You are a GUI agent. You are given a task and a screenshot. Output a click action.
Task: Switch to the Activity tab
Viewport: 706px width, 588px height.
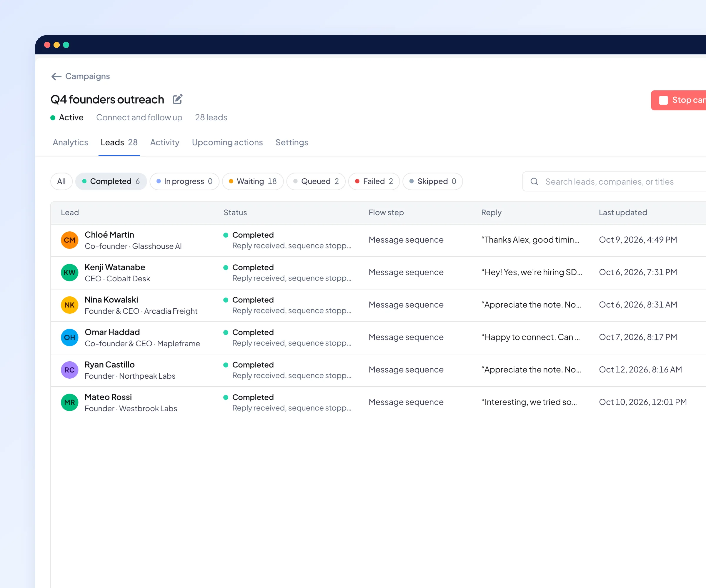pyautogui.click(x=165, y=143)
